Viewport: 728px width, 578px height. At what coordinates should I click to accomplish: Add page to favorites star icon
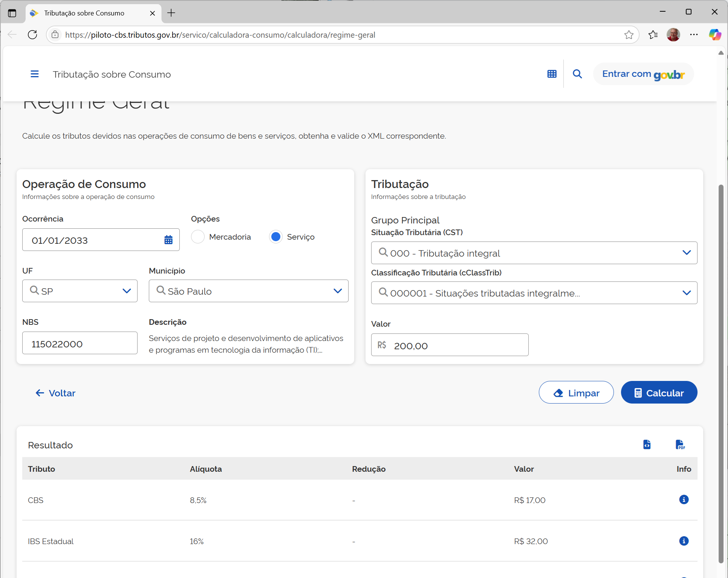[x=629, y=35]
